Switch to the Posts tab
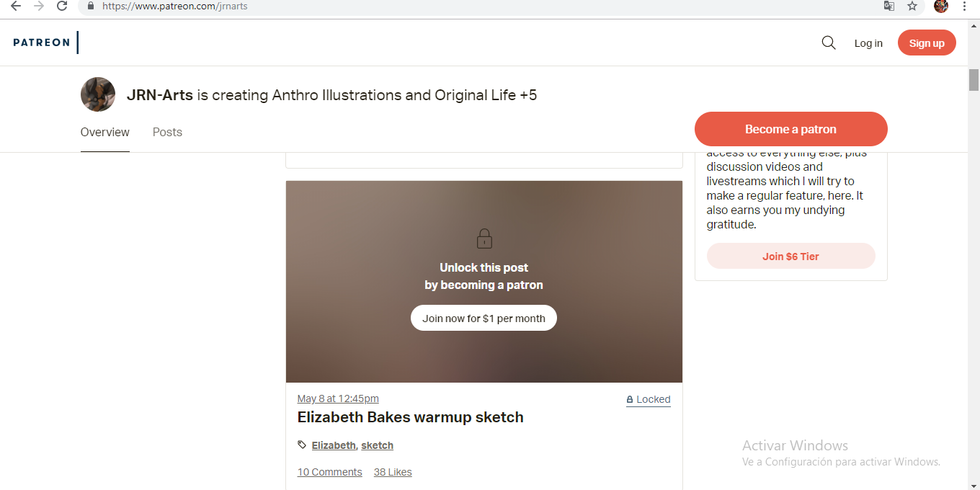 (x=167, y=133)
